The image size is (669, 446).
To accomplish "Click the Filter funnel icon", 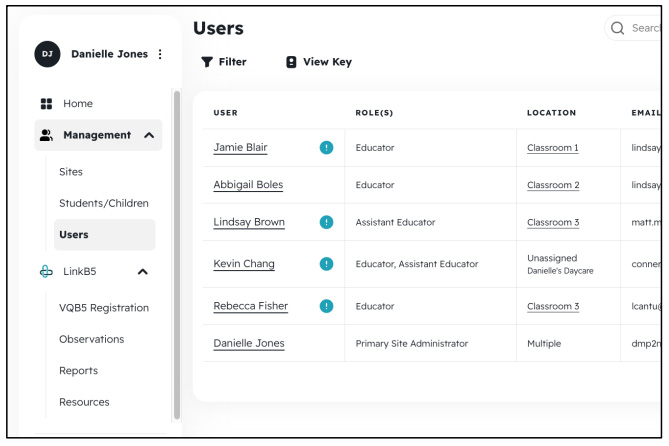I will point(207,62).
